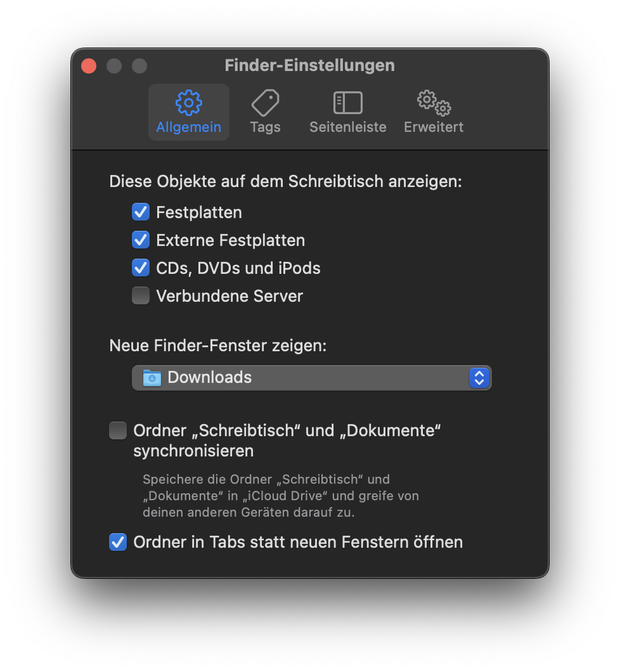Viewport: 620px width, 672px height.
Task: Click the Erweitert gears icon
Action: (x=433, y=101)
